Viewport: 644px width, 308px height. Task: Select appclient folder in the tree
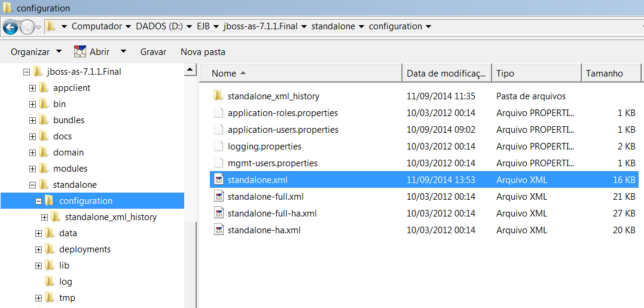(72, 88)
